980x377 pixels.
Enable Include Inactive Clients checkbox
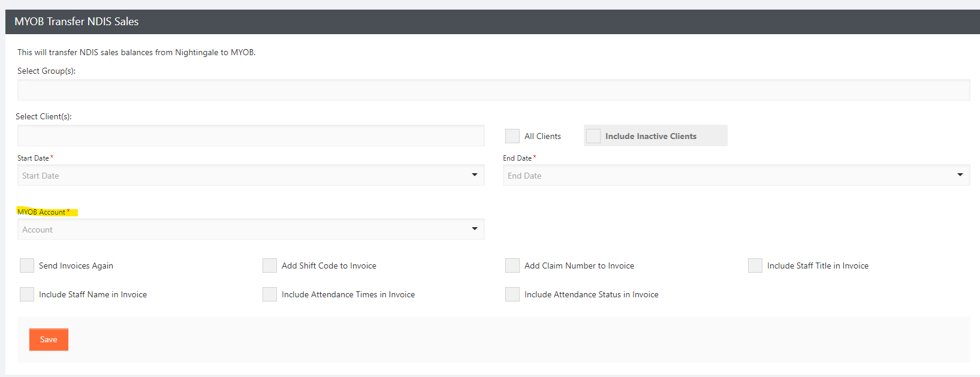click(x=593, y=136)
